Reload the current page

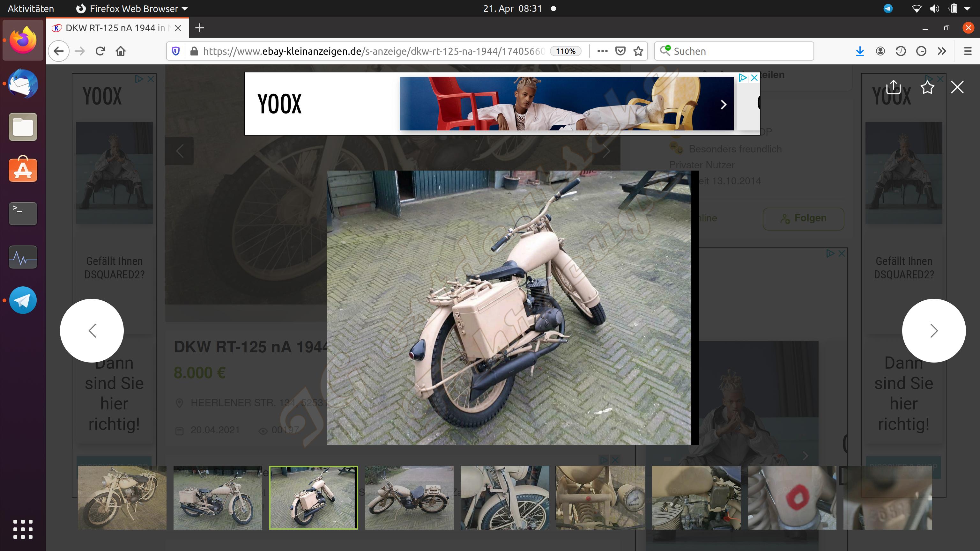[x=100, y=51]
